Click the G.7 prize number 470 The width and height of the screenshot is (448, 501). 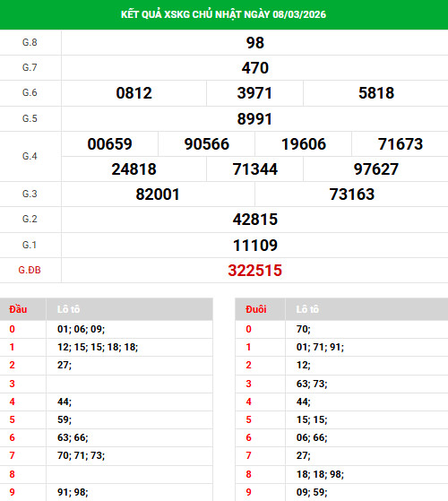(255, 68)
